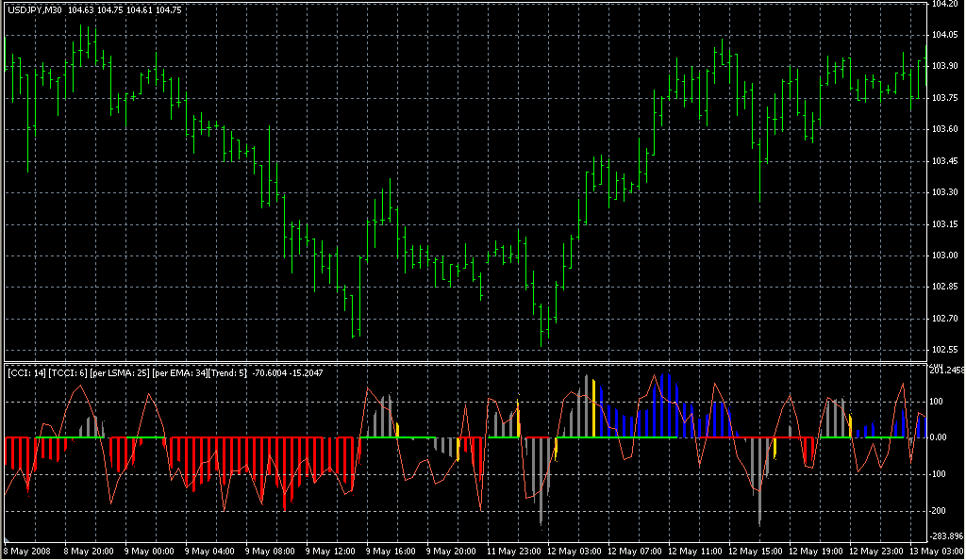
Task: Select the 12 May 03:00 time label
Action: pyautogui.click(x=575, y=551)
